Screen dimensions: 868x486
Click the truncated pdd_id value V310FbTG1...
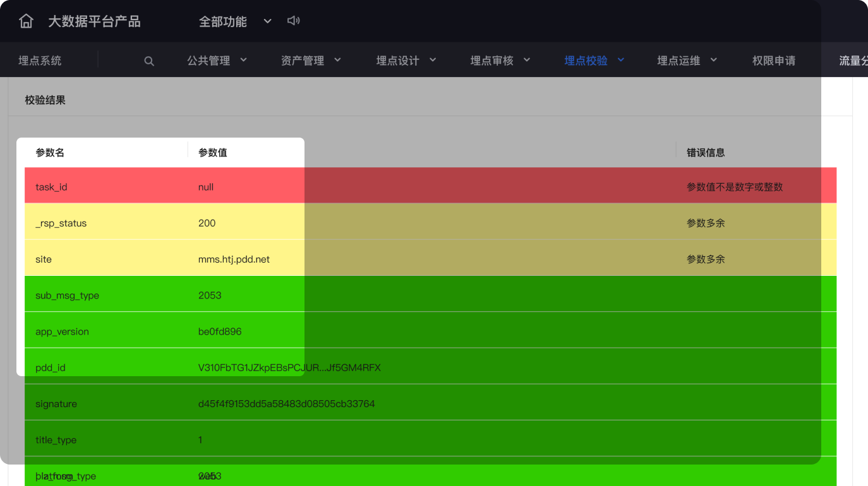(x=289, y=368)
